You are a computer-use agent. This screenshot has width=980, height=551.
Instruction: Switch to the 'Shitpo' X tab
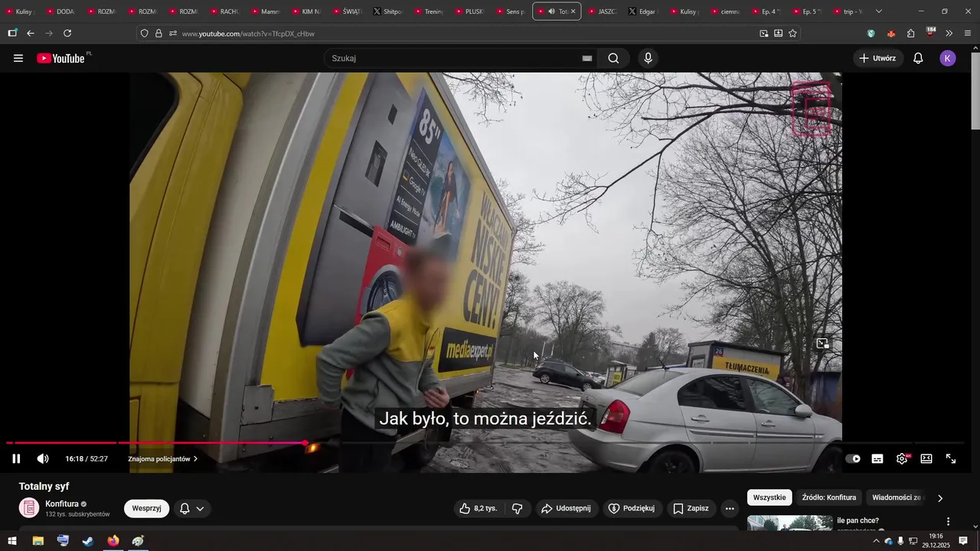coord(388,11)
